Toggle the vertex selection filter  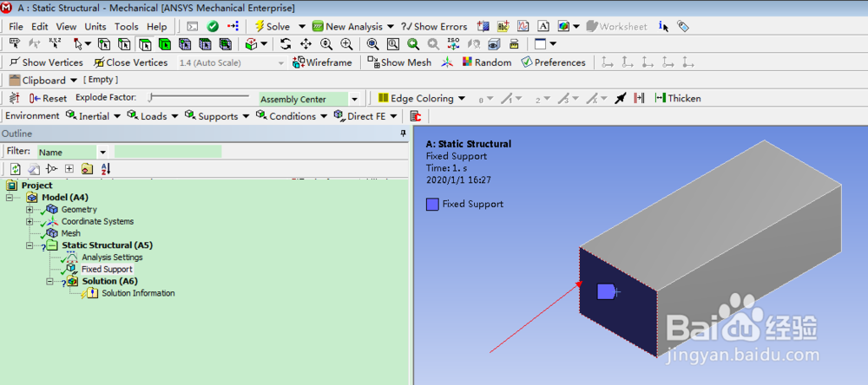[x=104, y=44]
